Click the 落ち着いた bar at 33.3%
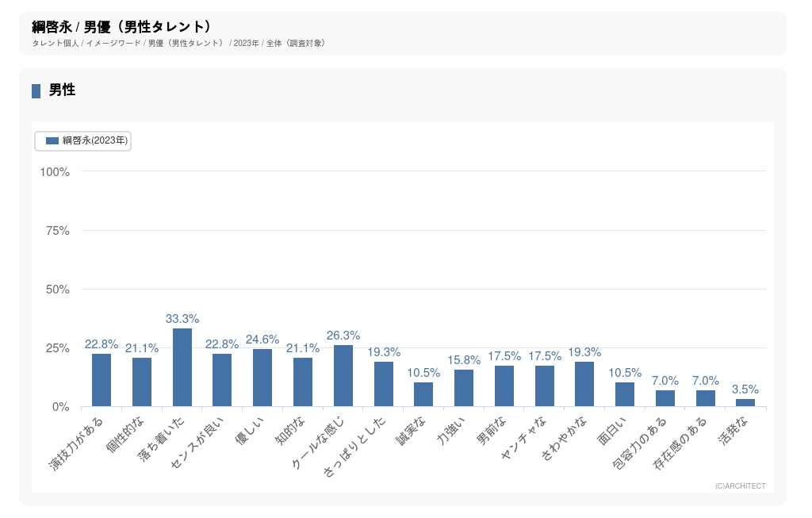The height and width of the screenshot is (518, 812). click(182, 367)
